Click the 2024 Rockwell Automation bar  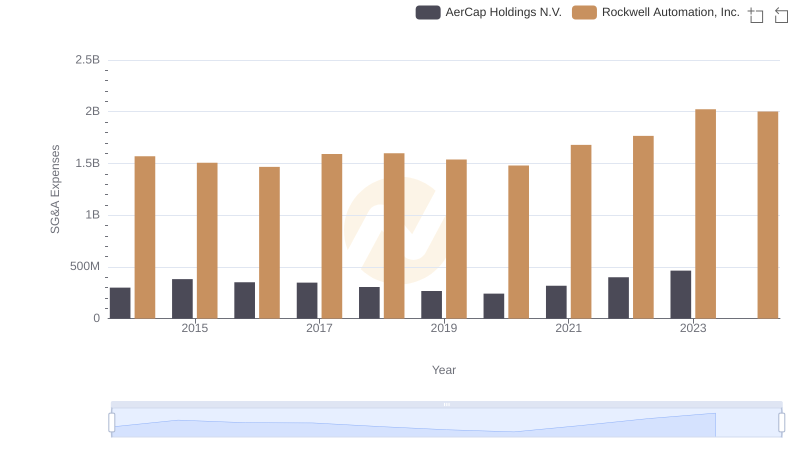(x=768, y=215)
